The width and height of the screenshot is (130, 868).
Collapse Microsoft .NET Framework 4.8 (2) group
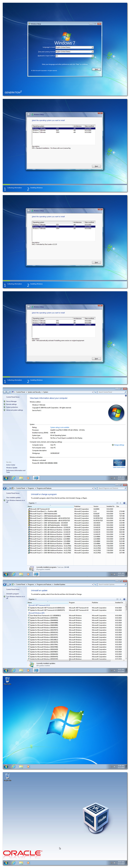[x=39, y=605]
